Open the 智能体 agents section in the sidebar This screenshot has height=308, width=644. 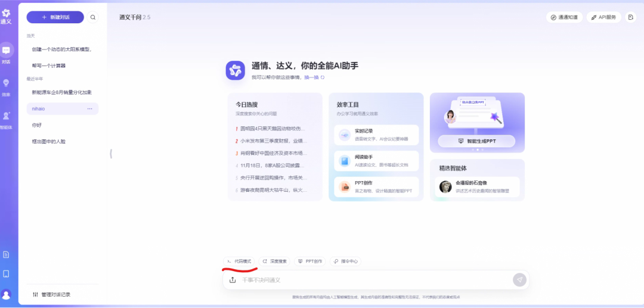pyautogui.click(x=6, y=120)
